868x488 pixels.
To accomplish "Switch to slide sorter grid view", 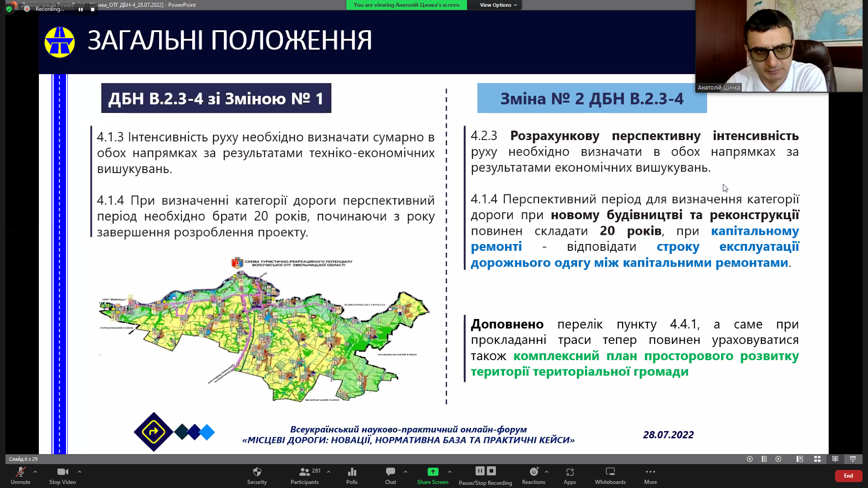I will [817, 459].
